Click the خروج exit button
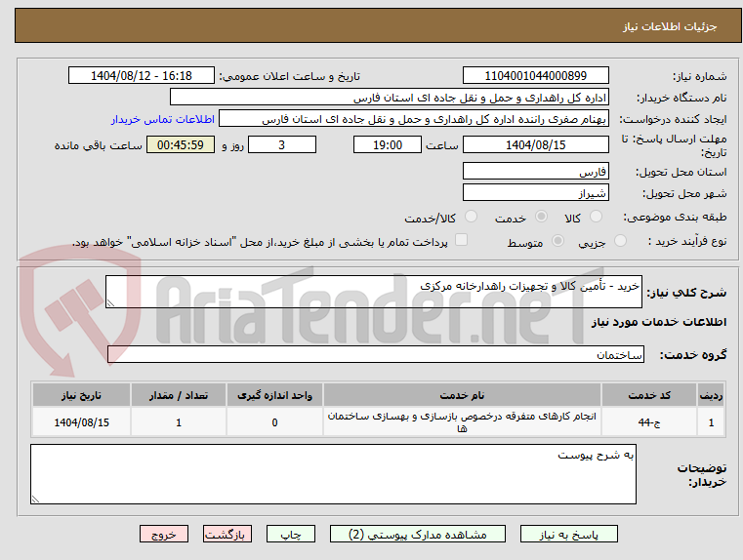Screen dimensions: 743x560 tap(163, 534)
